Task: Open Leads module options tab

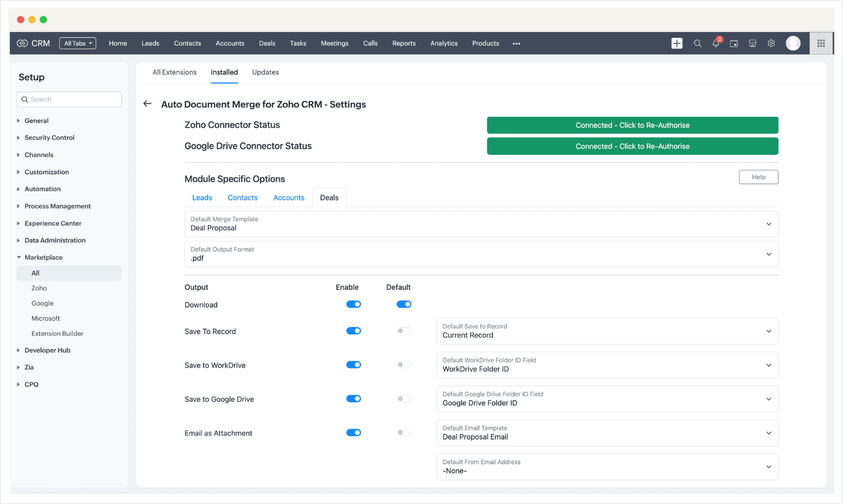Action: pos(202,197)
